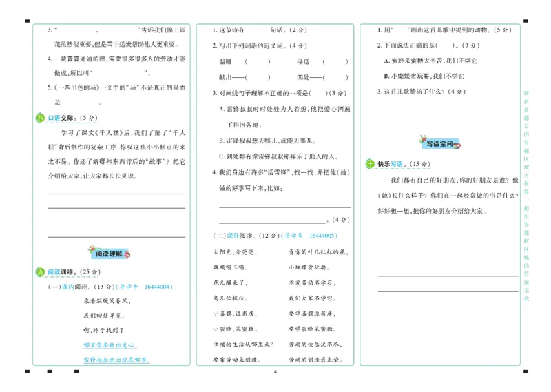The image size is (551, 392).
Task: Click the rhyme line 劳动的创造最光荣
Action: (315, 360)
